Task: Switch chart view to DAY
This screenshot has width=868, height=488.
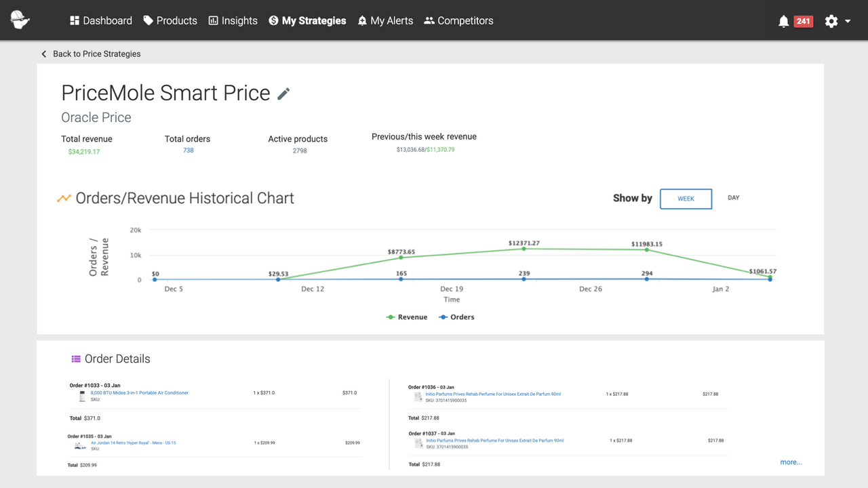Action: [x=733, y=198]
